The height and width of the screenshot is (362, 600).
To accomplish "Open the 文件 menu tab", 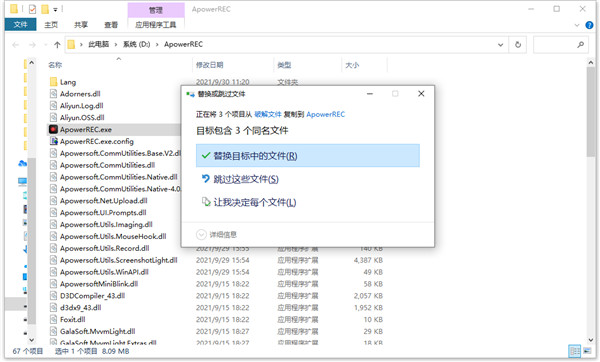I will (x=20, y=24).
